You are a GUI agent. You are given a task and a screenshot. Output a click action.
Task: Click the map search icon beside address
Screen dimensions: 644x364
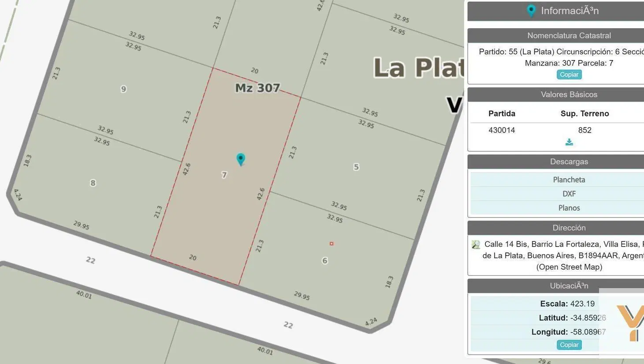[x=476, y=244]
